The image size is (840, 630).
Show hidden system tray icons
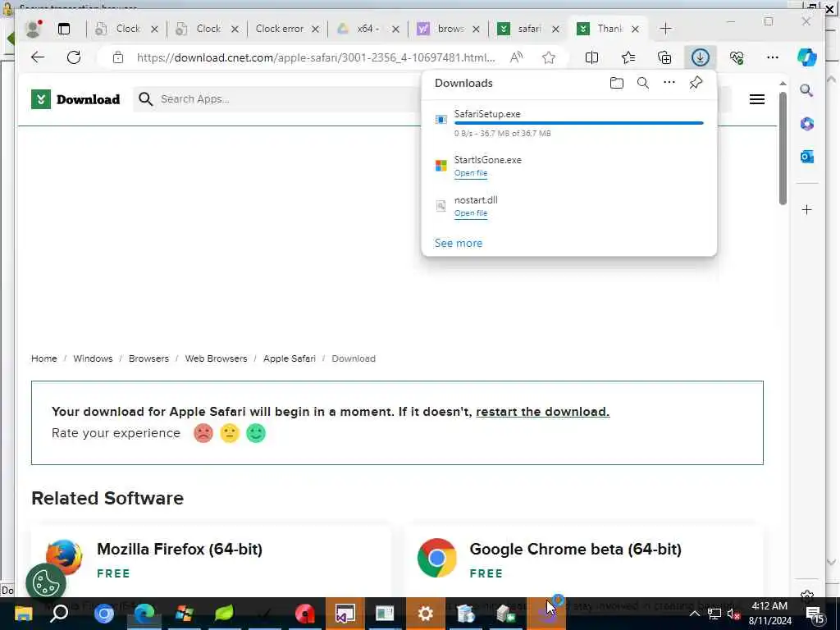click(x=694, y=614)
